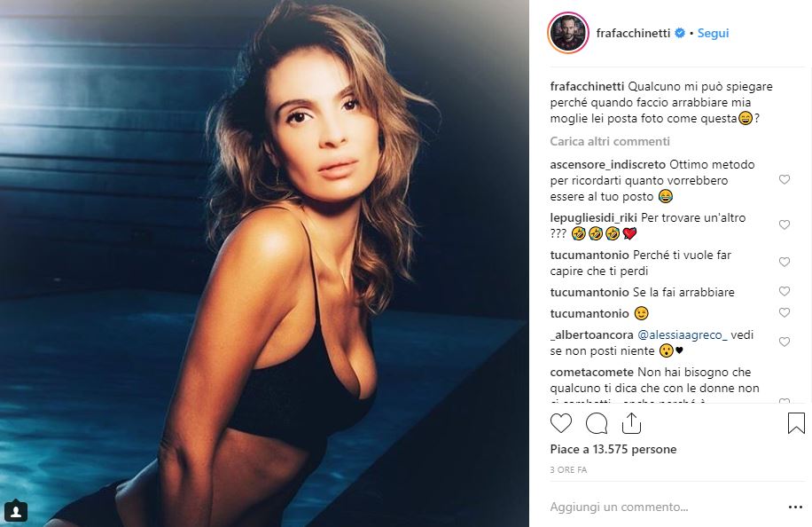Screen dimensions: 812x527
Task: Like ascensore_indiscreto's comment with its heart toggle
Action: click(x=785, y=178)
